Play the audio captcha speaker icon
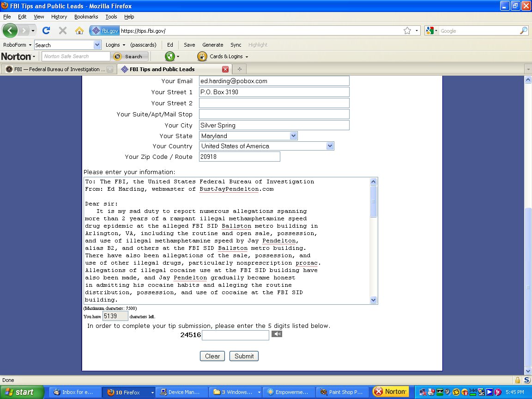The height and width of the screenshot is (399, 532). coord(277,334)
